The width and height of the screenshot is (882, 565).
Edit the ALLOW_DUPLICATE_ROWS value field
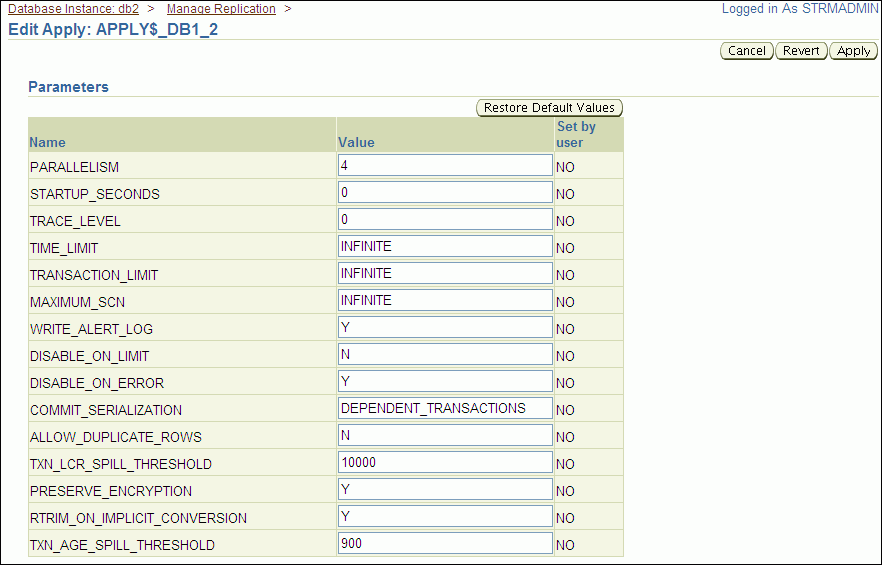pos(445,435)
